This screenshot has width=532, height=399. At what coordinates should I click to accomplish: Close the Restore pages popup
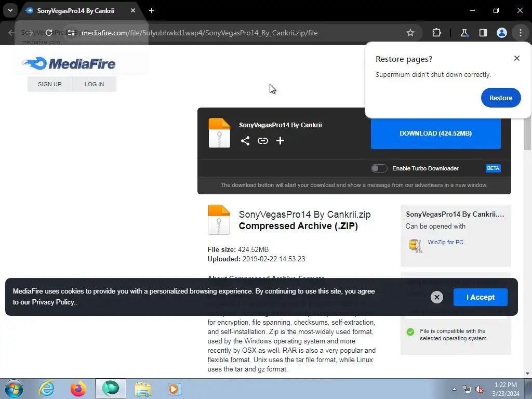pyautogui.click(x=517, y=58)
